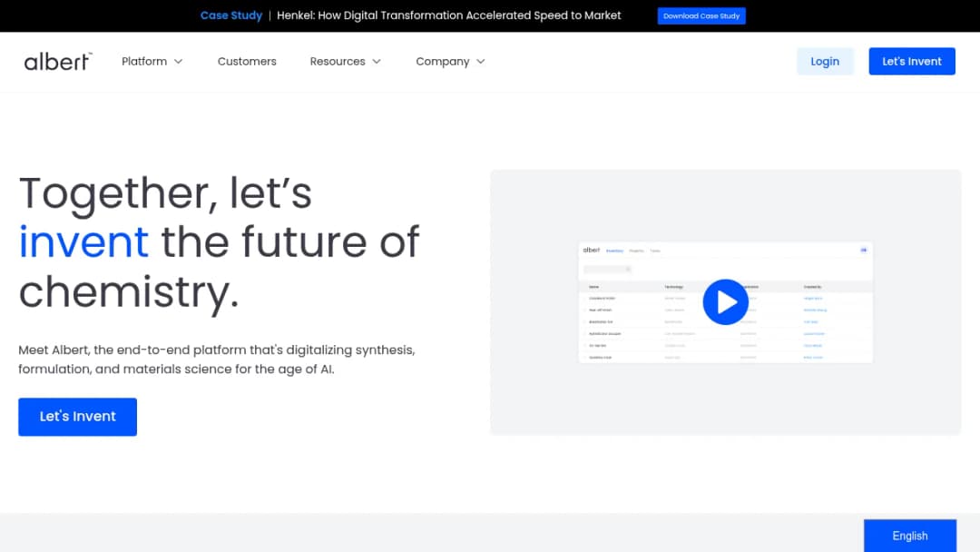The height and width of the screenshot is (552, 980).
Task: Expand the Platform menu chevron
Action: click(x=178, y=62)
